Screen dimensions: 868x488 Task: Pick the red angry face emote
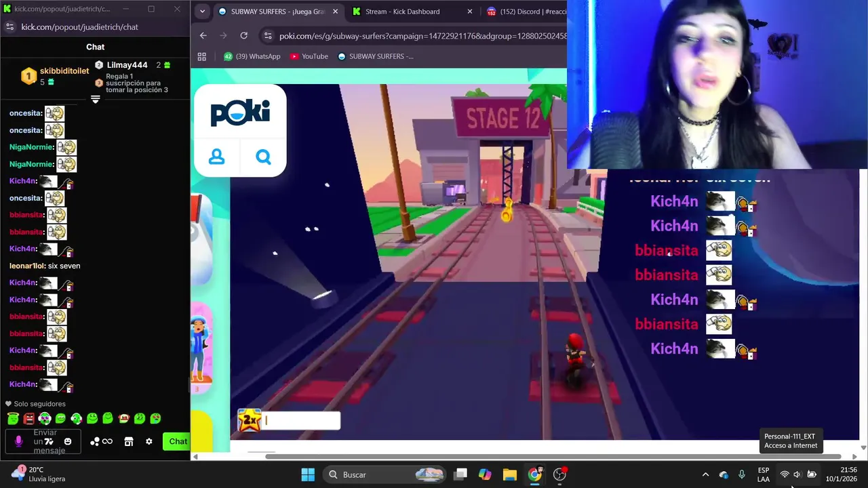coord(29,419)
